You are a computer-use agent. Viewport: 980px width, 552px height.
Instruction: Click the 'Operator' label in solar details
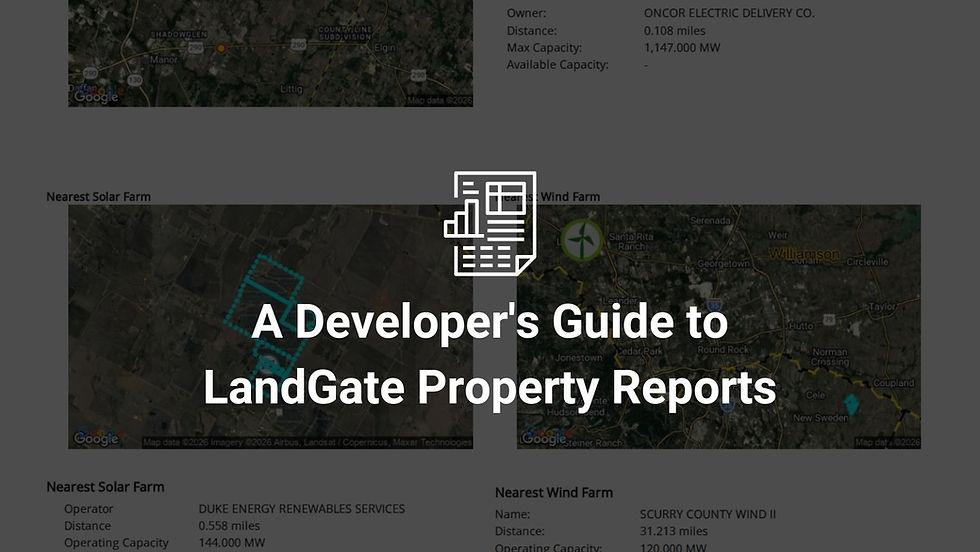88,509
